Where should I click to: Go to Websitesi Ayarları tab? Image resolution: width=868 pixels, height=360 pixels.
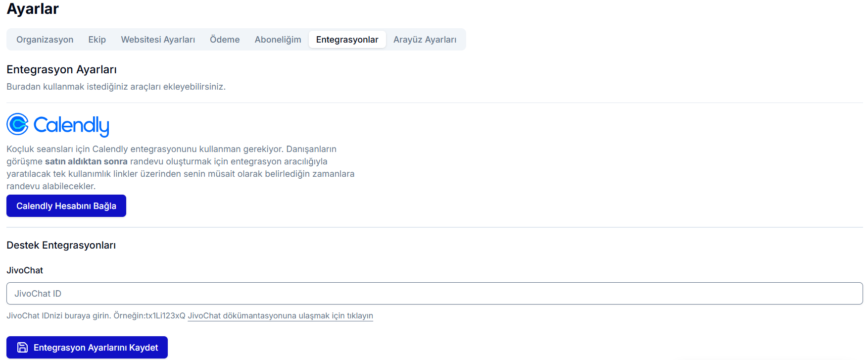158,40
